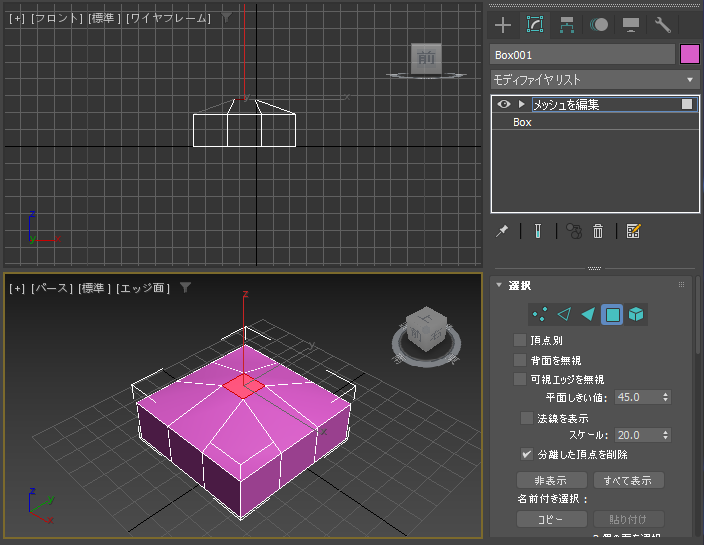Open the Utilities wrench tab
Screen dimensions: 704x545
pos(663,25)
